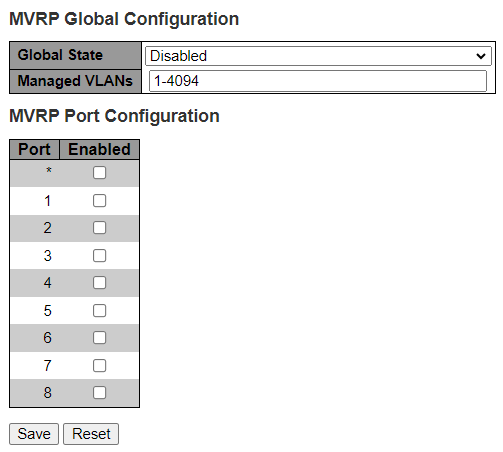Enable MVRP on port 8
Image resolution: width=503 pixels, height=452 pixels.
99,393
